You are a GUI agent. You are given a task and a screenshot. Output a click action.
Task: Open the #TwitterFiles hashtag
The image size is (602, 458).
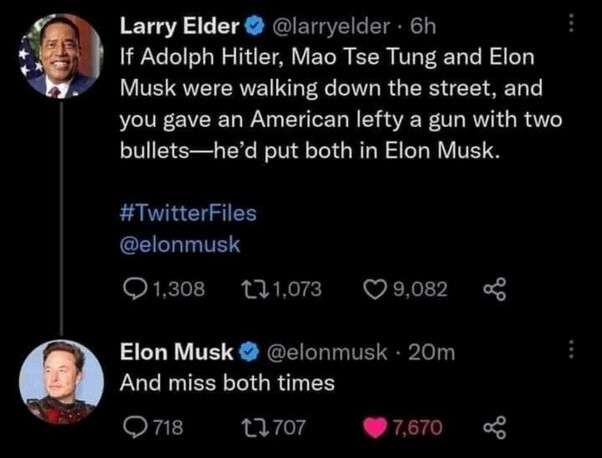pyautogui.click(x=188, y=213)
